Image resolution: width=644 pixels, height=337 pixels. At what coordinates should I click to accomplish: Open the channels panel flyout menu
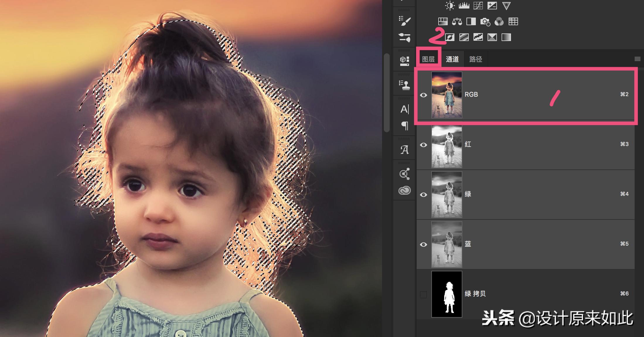pyautogui.click(x=637, y=59)
